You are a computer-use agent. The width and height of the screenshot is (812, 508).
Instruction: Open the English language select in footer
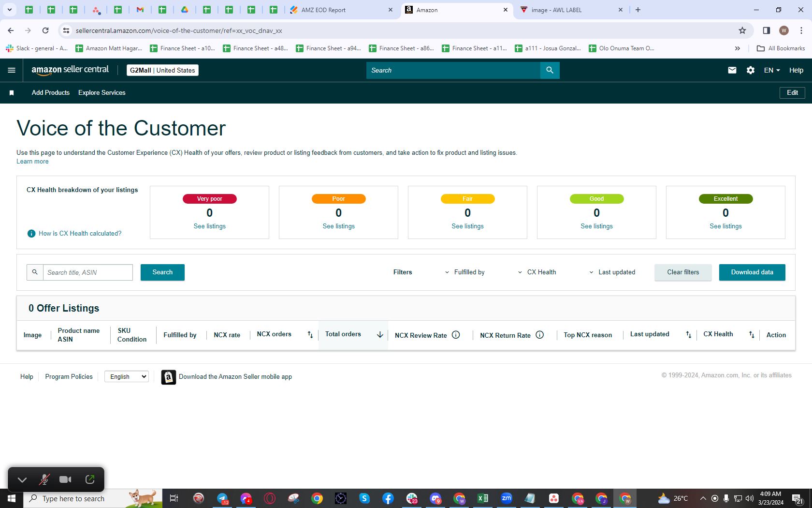click(127, 376)
